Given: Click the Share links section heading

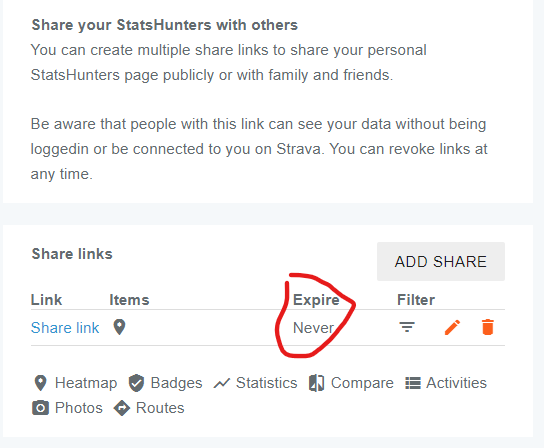Looking at the screenshot, I should point(72,254).
